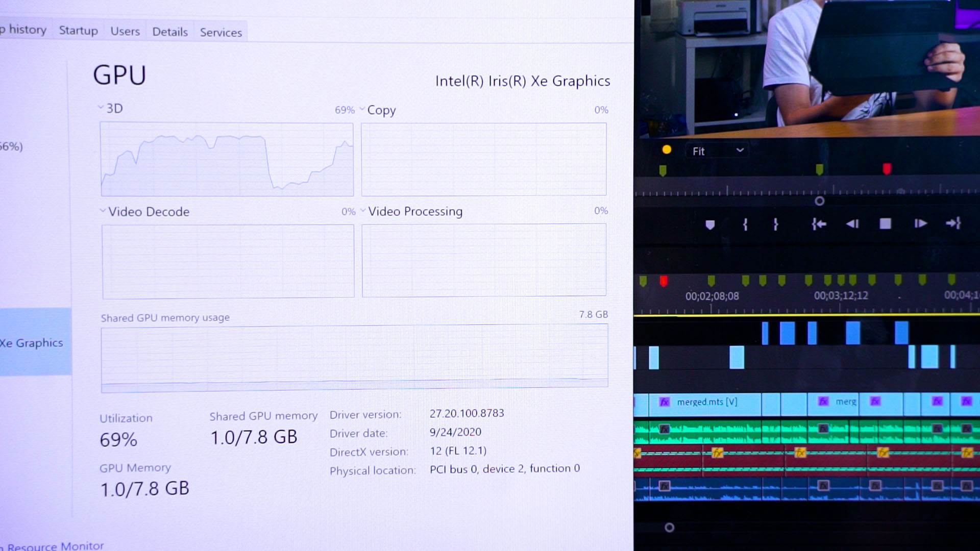Click the first fx badge on the green audio track

coord(664,429)
